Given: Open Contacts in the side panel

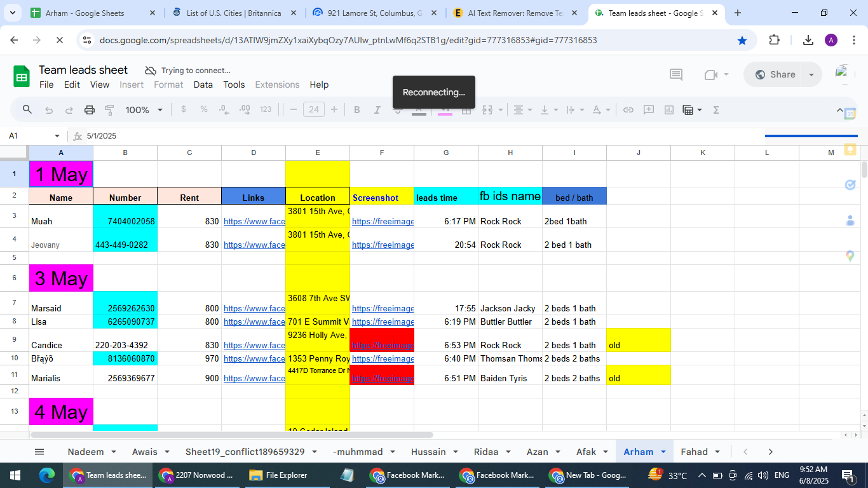Looking at the screenshot, I should click(x=850, y=220).
